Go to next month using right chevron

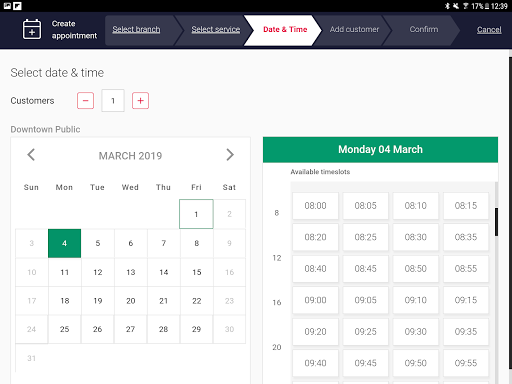pos(230,155)
